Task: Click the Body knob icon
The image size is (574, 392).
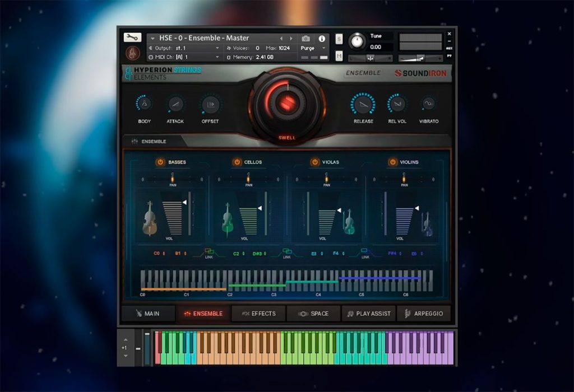Action: point(144,104)
